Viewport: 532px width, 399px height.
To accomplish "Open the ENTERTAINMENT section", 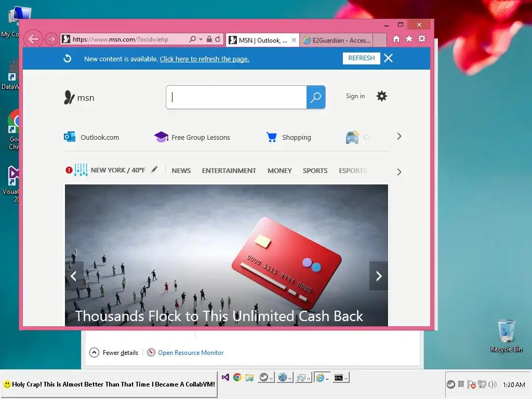I will tap(229, 170).
